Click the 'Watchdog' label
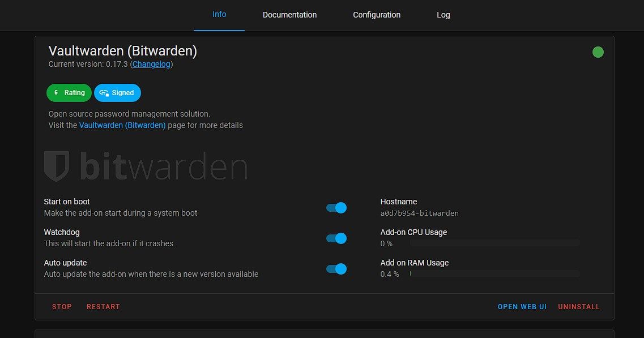Viewport: 644px width, 338px height. click(62, 232)
